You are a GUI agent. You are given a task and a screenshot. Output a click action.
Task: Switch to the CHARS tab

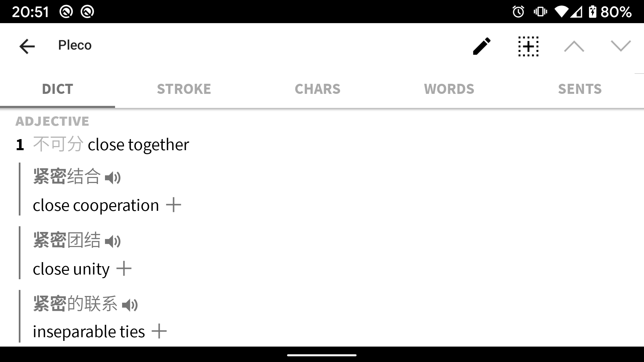coord(317,89)
